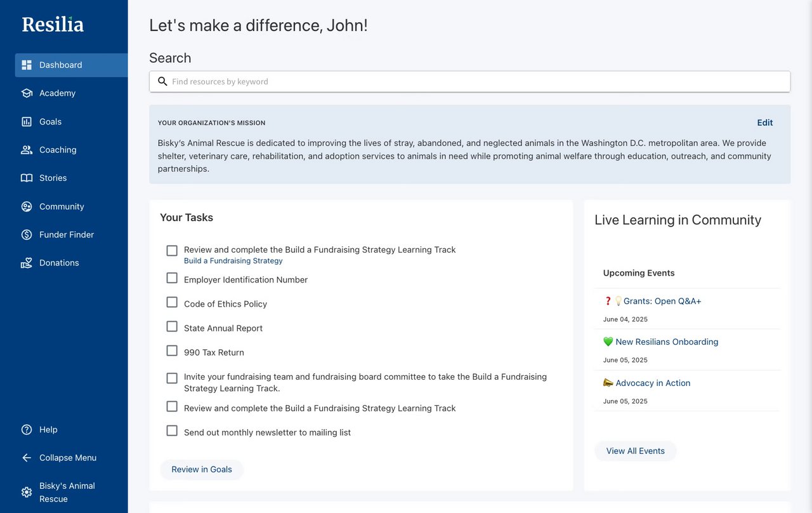This screenshot has width=812, height=513.
Task: Check the Employer Identification Number task
Action: tap(172, 278)
